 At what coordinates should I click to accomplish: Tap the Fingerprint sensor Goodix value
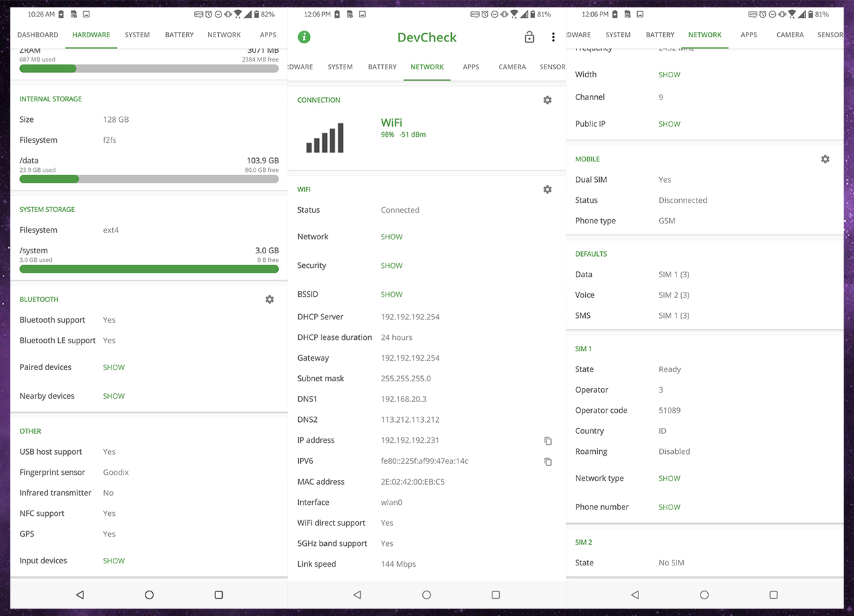click(x=116, y=472)
